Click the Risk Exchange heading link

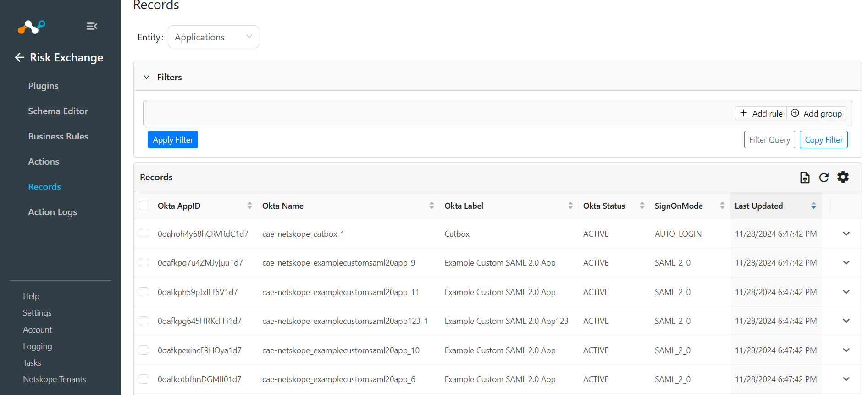click(66, 57)
